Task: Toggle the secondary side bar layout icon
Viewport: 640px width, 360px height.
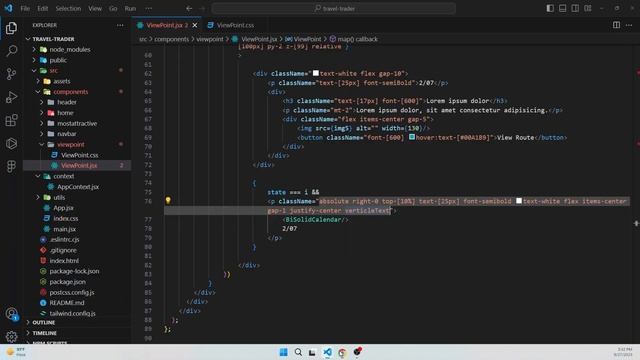Action: tap(575, 8)
